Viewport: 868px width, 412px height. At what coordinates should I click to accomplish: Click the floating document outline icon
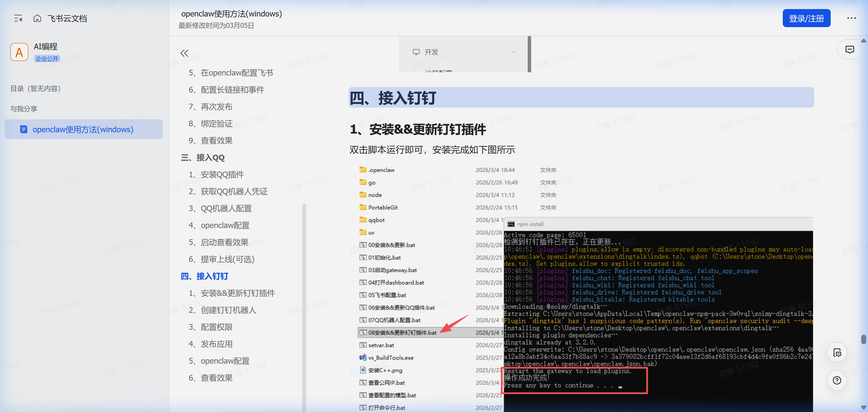[x=837, y=353]
